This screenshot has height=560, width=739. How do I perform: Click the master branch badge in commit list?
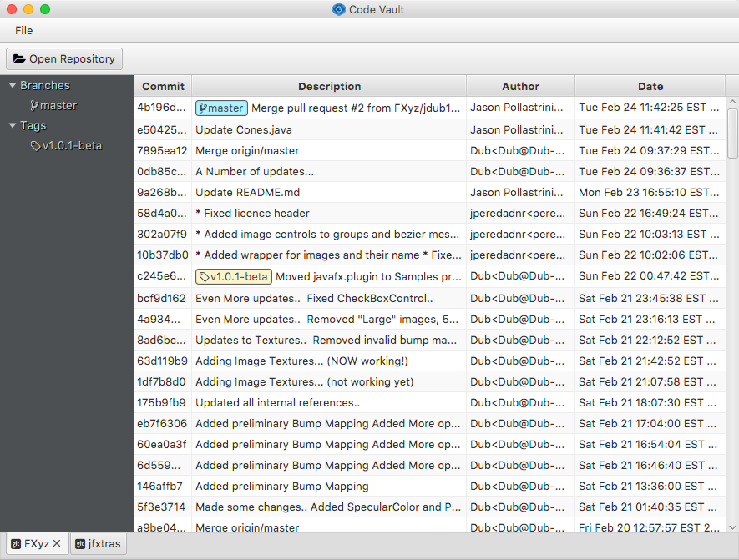click(221, 108)
